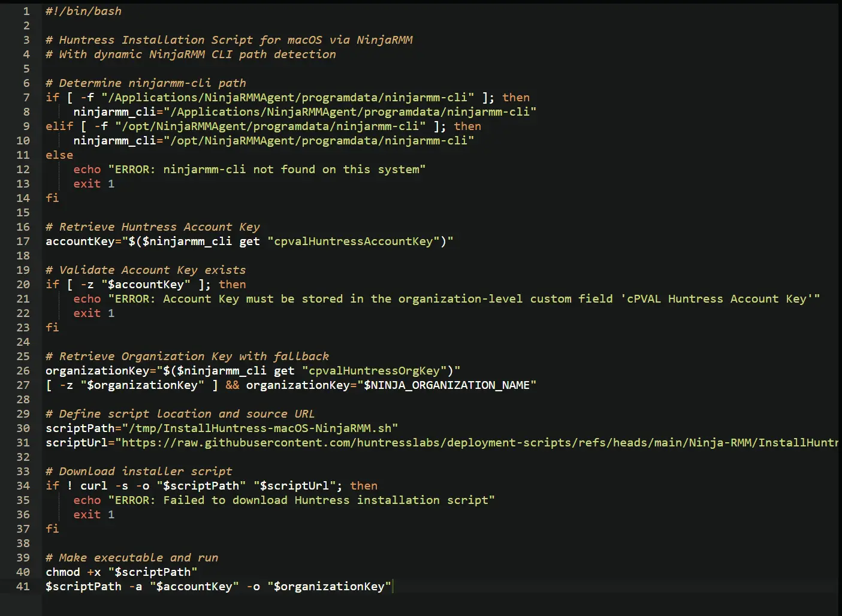
Task: Click the 'chmod' command on line 40
Action: [x=63, y=572]
